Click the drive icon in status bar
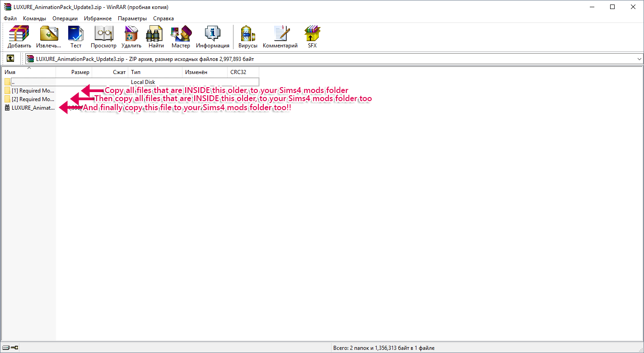644x353 pixels. [x=5, y=348]
